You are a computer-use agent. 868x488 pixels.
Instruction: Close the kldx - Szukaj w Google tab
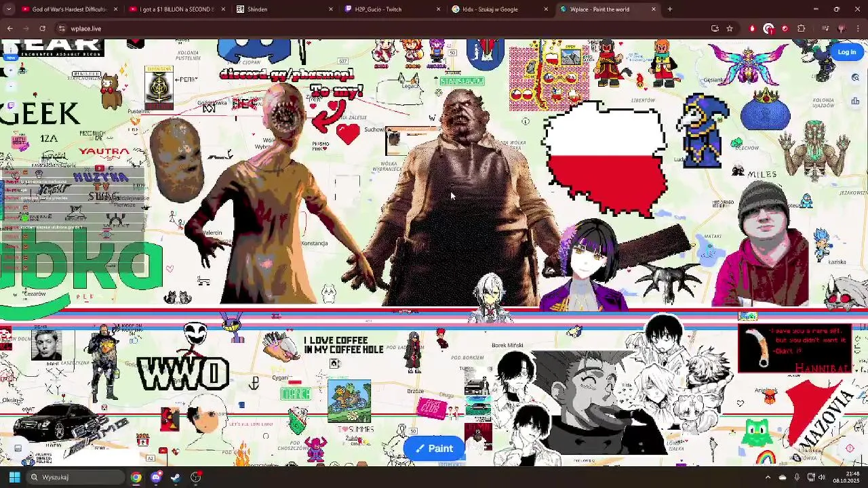pos(546,9)
